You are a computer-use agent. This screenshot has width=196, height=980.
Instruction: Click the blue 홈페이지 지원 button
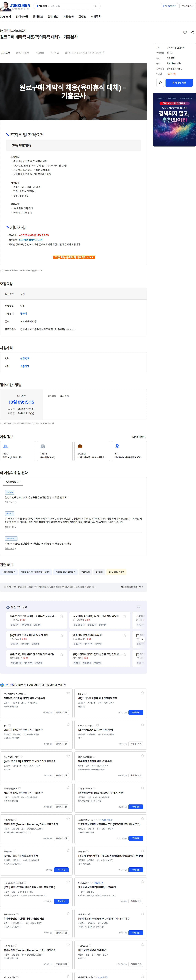click(179, 82)
